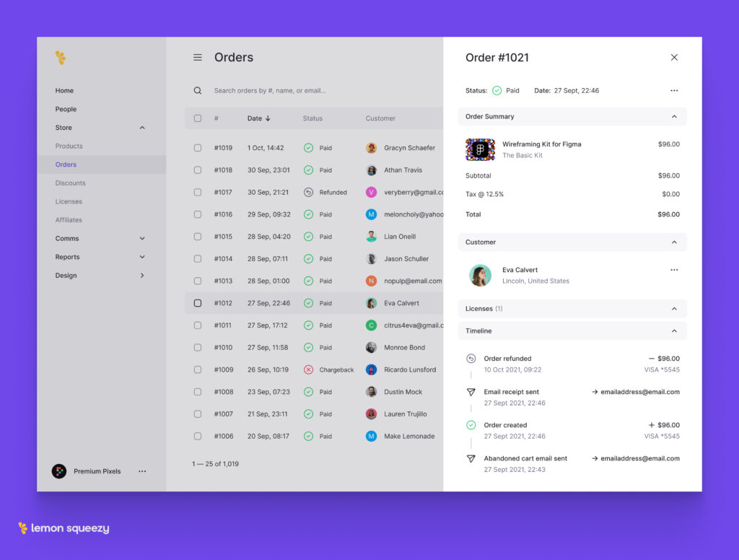This screenshot has height=560, width=739.
Task: Expand the Reports section chevron
Action: click(142, 257)
